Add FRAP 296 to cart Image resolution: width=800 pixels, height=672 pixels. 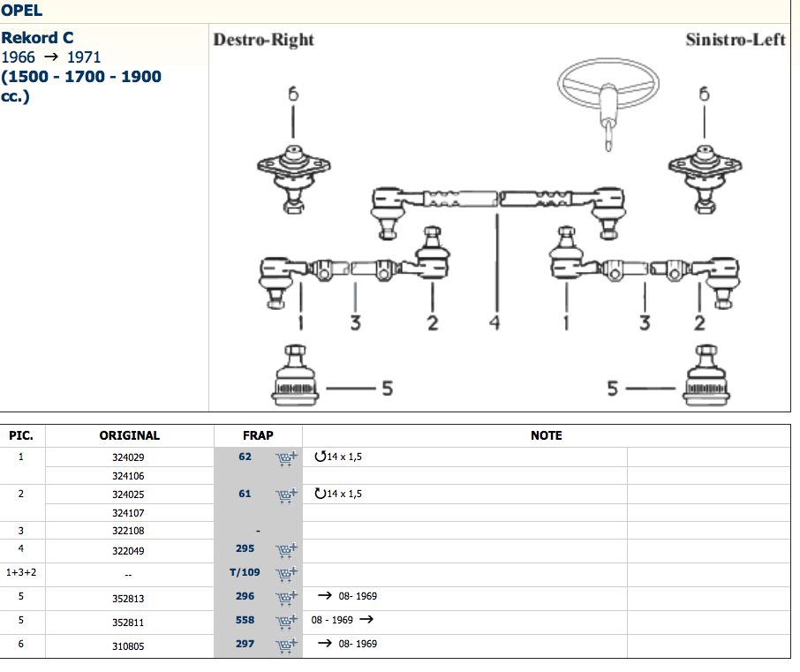(286, 598)
